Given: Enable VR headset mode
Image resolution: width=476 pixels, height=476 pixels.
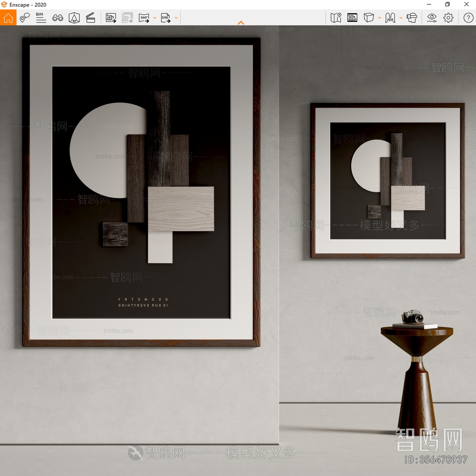Looking at the screenshot, I should pyautogui.click(x=412, y=18).
